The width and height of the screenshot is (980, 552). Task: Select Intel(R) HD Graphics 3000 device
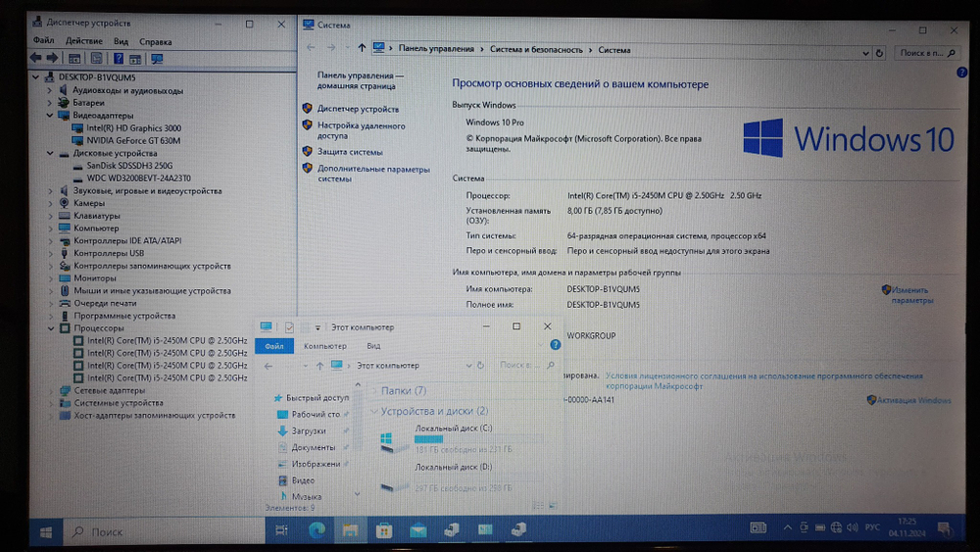(133, 128)
